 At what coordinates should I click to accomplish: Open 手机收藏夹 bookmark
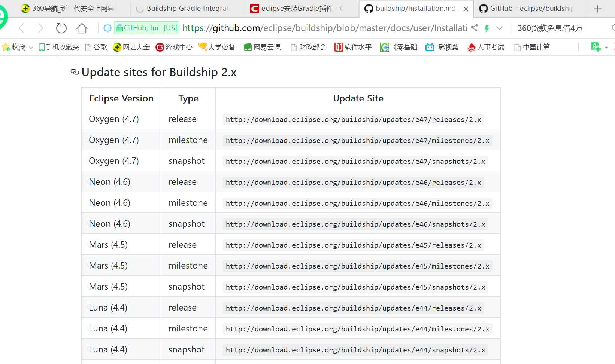pyautogui.click(x=59, y=47)
